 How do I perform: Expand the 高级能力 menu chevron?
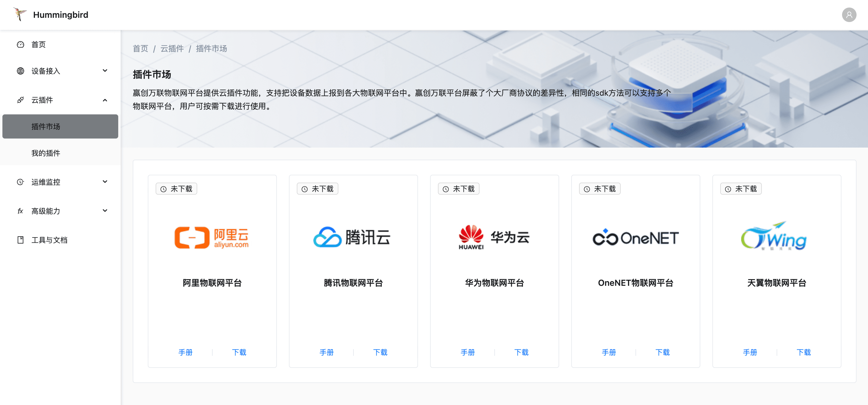[x=105, y=211]
